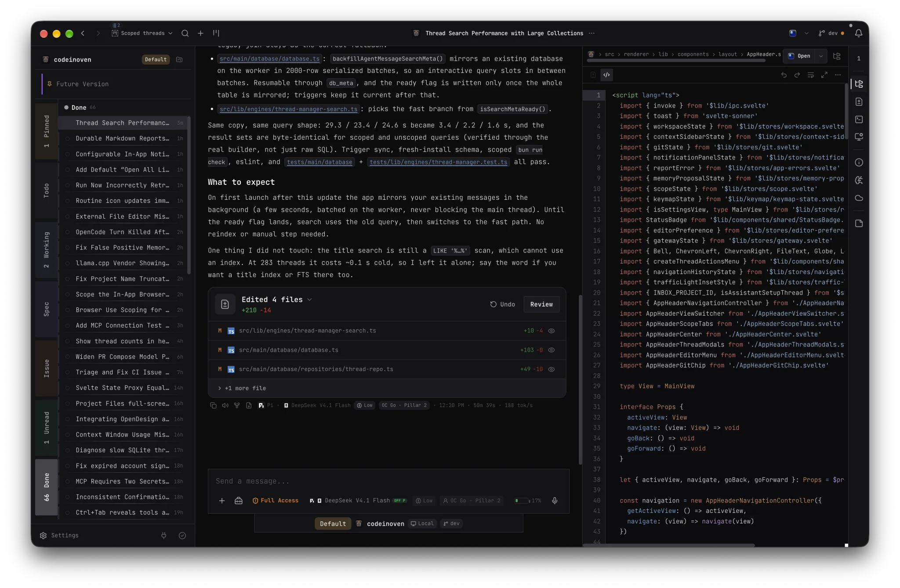The image size is (900, 588).
Task: Undo the edit in the file editor toolbar
Action: click(x=784, y=75)
